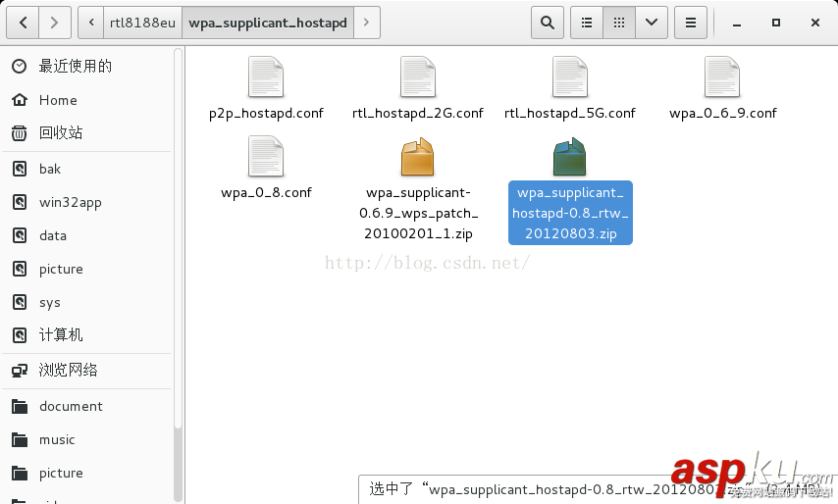
Task: Open the win32app drive in sidebar
Action: click(87, 202)
